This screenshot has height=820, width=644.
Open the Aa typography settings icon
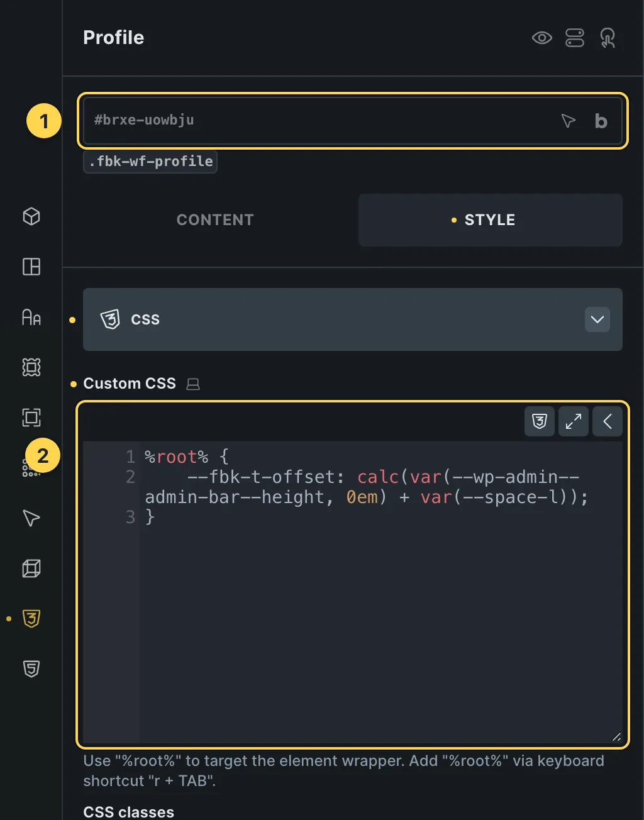pyautogui.click(x=31, y=317)
